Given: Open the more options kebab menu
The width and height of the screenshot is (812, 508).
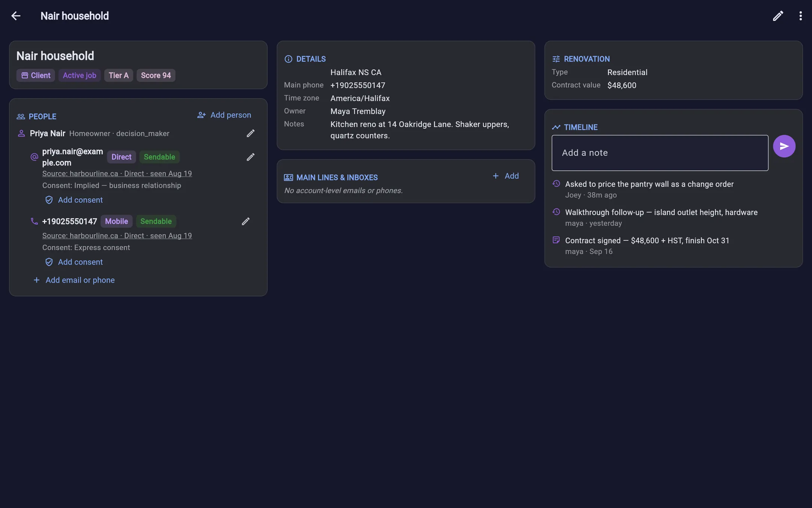Looking at the screenshot, I should point(800,16).
